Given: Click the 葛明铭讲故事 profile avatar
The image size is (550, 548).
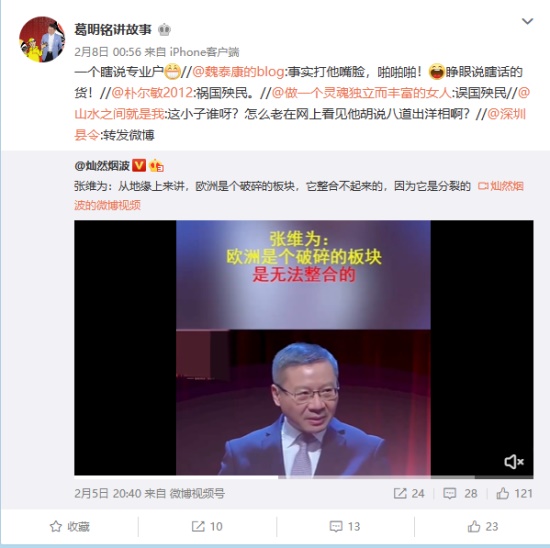Looking at the screenshot, I should coord(42,40).
